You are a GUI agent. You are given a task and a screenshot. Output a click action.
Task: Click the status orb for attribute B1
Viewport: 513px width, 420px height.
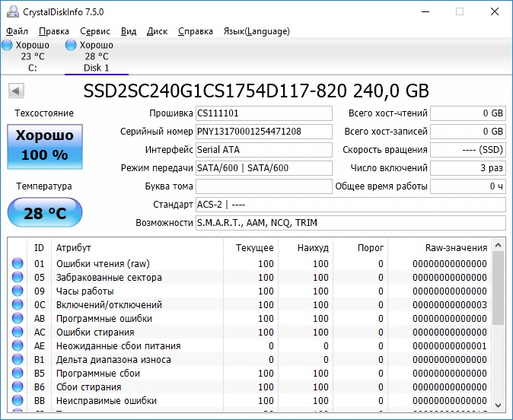18,359
